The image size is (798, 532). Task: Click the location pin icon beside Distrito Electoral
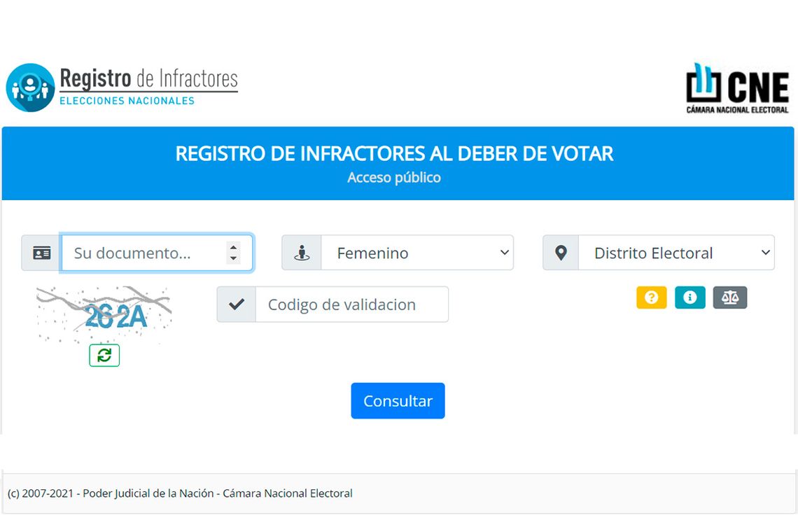coord(561,253)
